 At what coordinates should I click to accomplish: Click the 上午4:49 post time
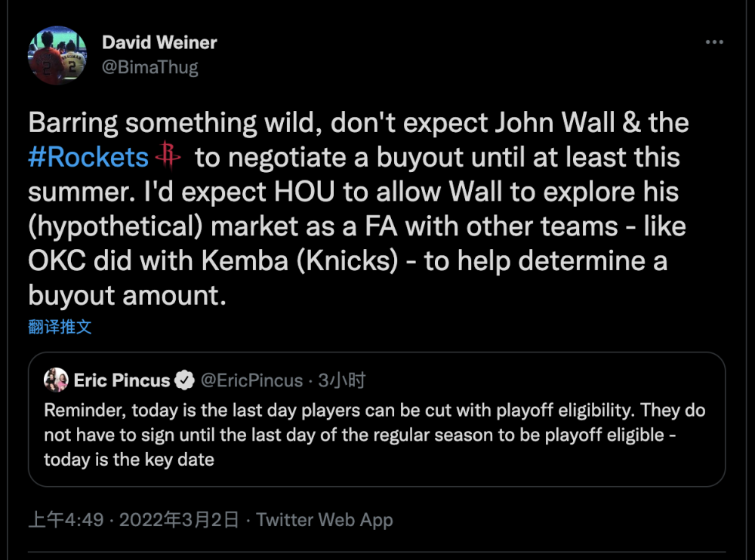[66, 520]
